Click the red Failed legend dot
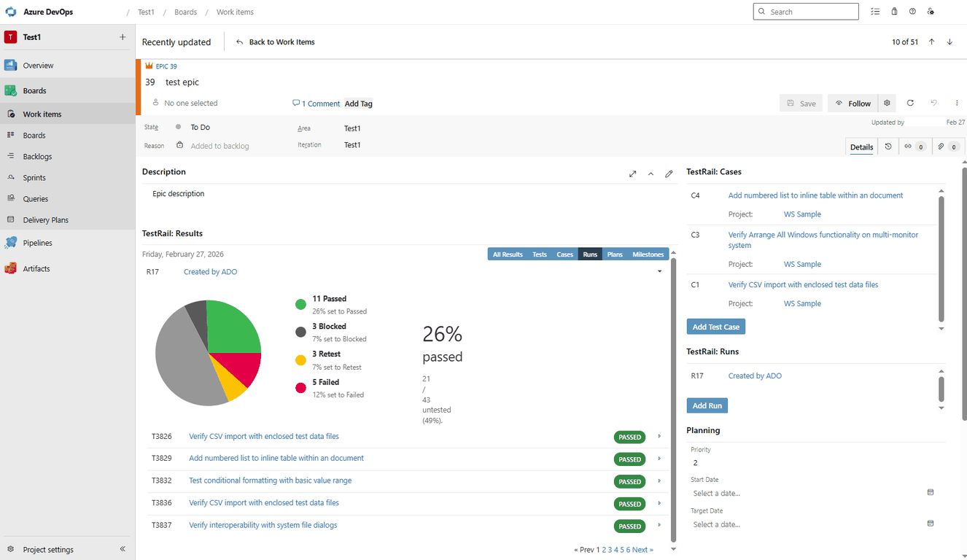967x560 pixels. coord(300,388)
